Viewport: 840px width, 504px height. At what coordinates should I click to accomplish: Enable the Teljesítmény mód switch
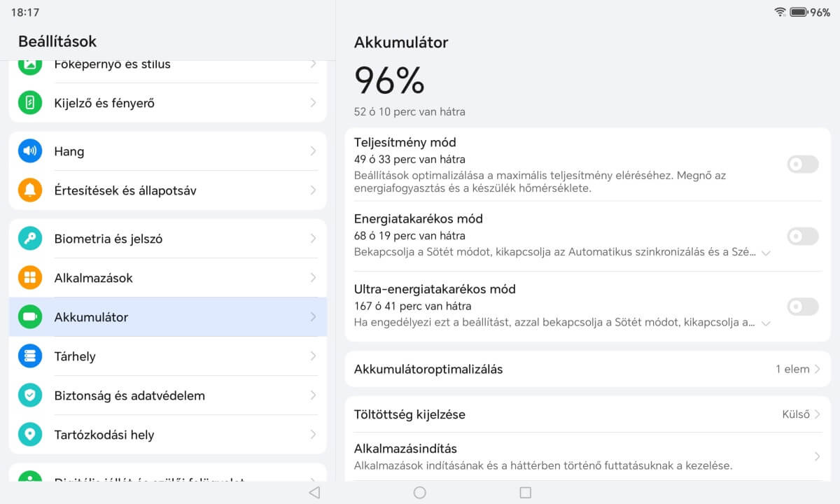(802, 165)
